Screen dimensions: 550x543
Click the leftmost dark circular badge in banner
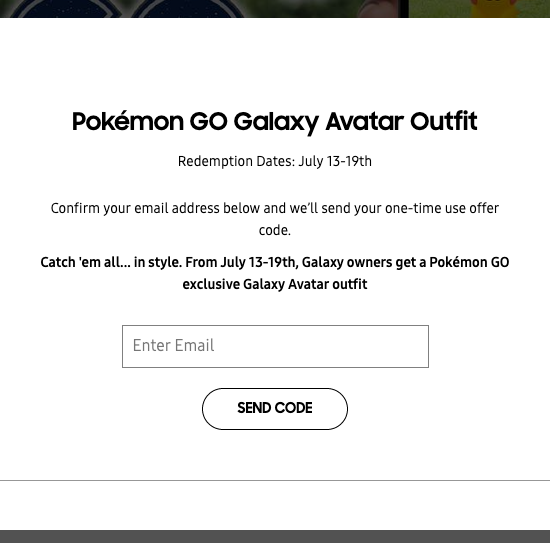(x=65, y=9)
